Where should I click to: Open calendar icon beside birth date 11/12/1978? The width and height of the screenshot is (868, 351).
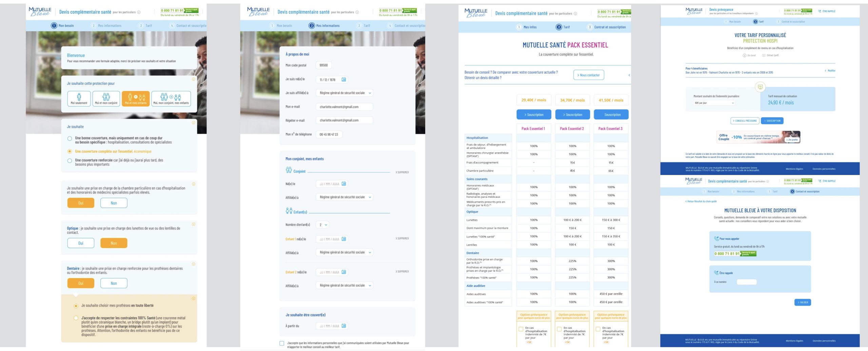click(x=343, y=80)
